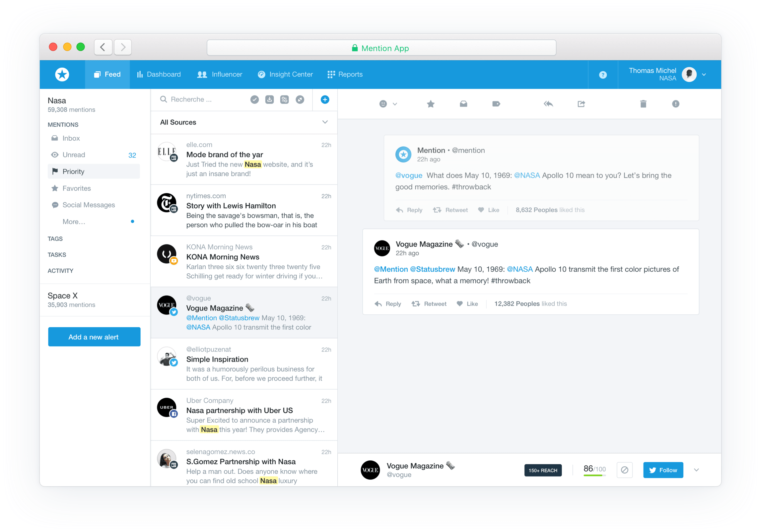
Task: Open the elle.com Mode brand mention
Action: point(244,159)
